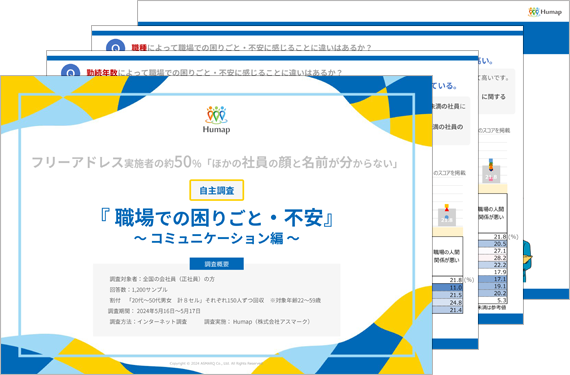Click the ～コミュニケーション編～ subtitle
570x375 pixels.
pyautogui.click(x=217, y=238)
